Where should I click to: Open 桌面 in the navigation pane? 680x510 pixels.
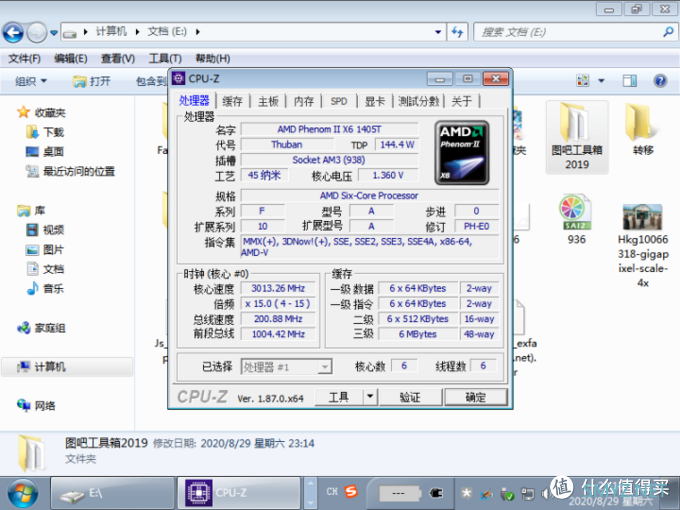[45, 151]
